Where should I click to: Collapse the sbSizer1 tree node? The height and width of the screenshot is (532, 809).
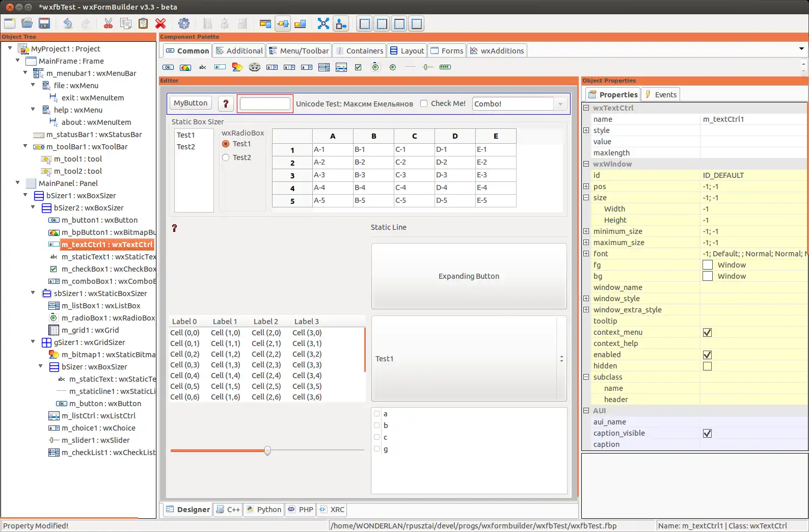click(x=33, y=293)
